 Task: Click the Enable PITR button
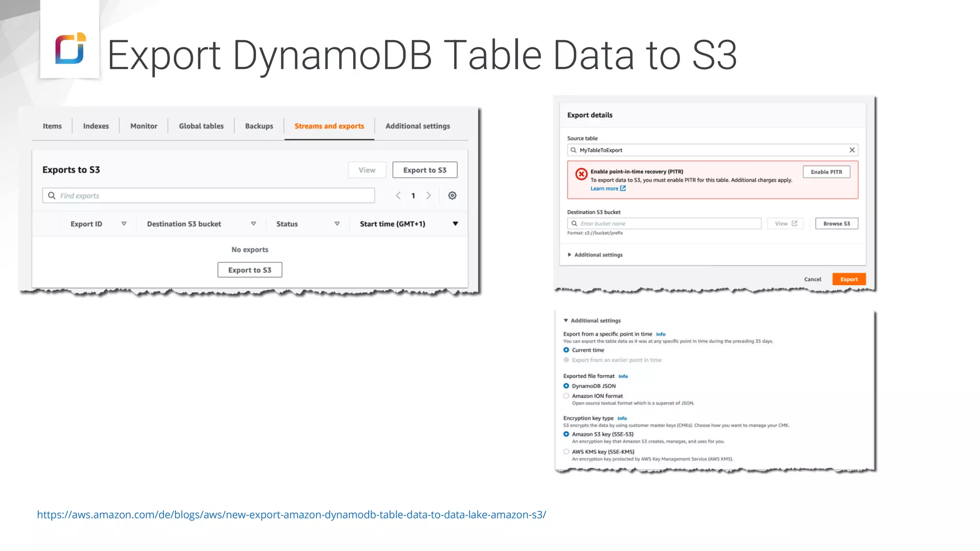[x=826, y=172]
